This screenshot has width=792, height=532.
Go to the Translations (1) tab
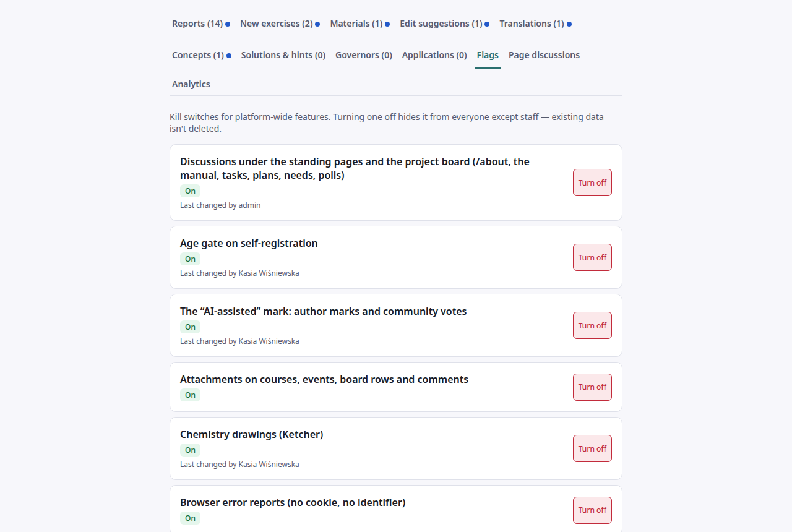tap(535, 24)
